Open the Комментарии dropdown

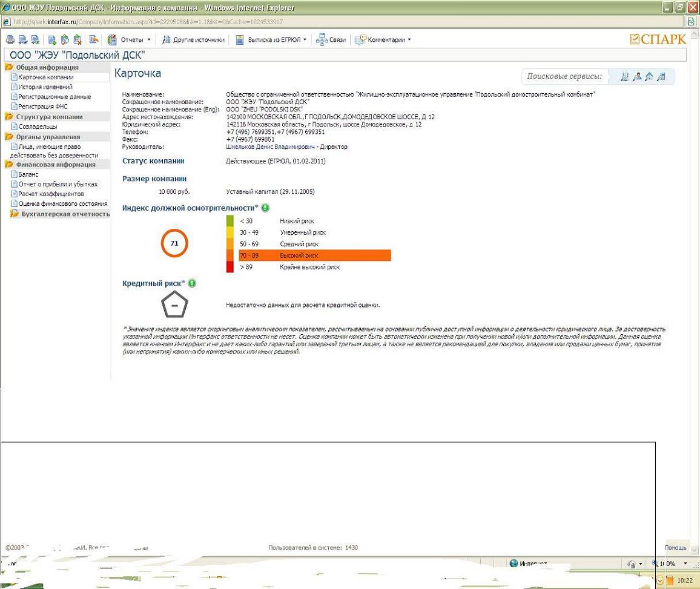coord(383,40)
